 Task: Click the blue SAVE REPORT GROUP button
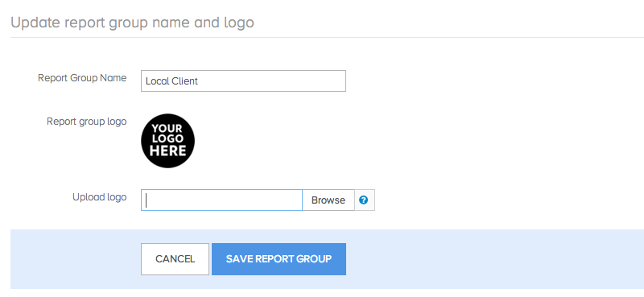(279, 259)
